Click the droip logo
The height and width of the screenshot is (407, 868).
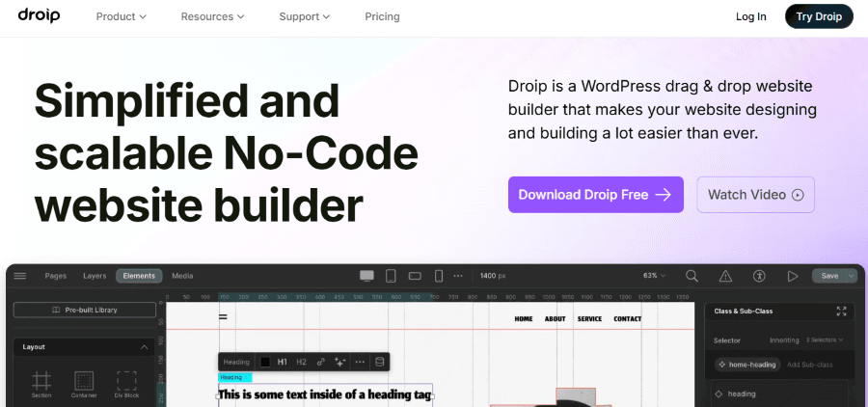(x=39, y=15)
